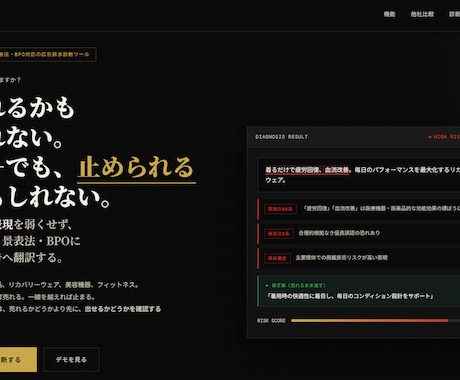The width and height of the screenshot is (460, 380).
Task: Click the gold underlined 止められる headline text
Action: click(x=136, y=168)
